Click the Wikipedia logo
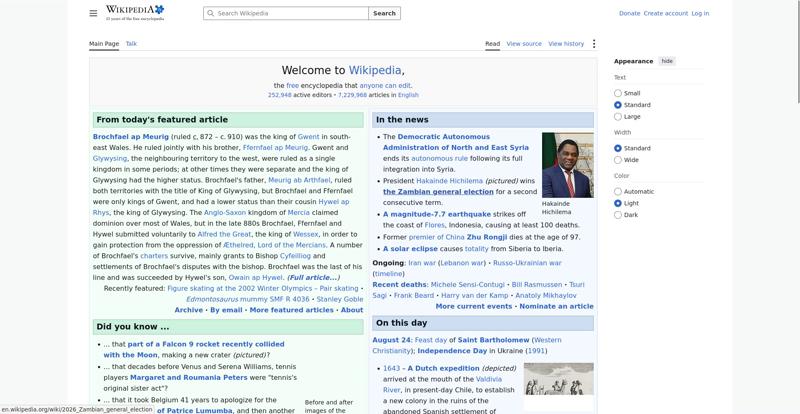 [x=135, y=13]
